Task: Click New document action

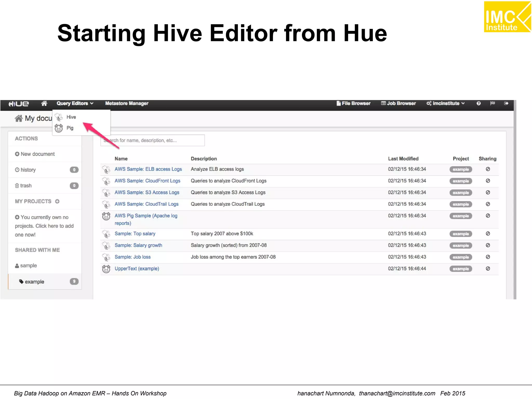Action: [35, 154]
